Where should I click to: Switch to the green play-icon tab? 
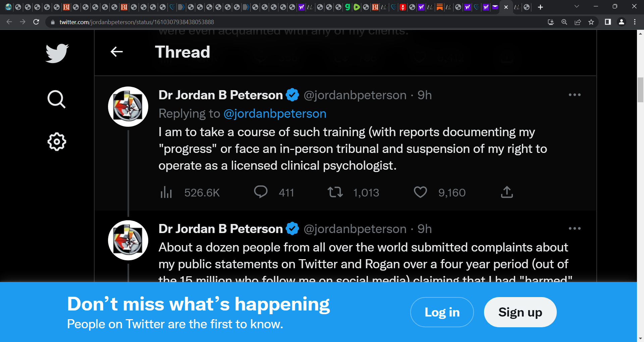click(x=357, y=7)
